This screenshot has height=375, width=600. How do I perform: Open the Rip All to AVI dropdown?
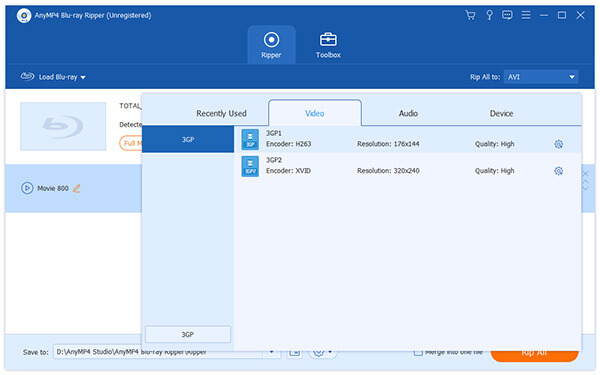click(541, 77)
